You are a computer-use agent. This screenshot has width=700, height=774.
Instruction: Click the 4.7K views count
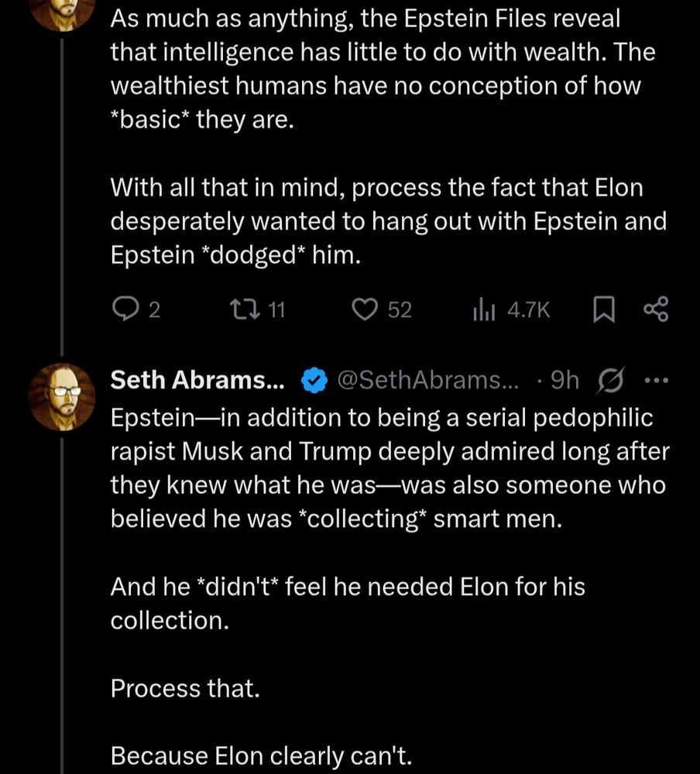pos(528,310)
